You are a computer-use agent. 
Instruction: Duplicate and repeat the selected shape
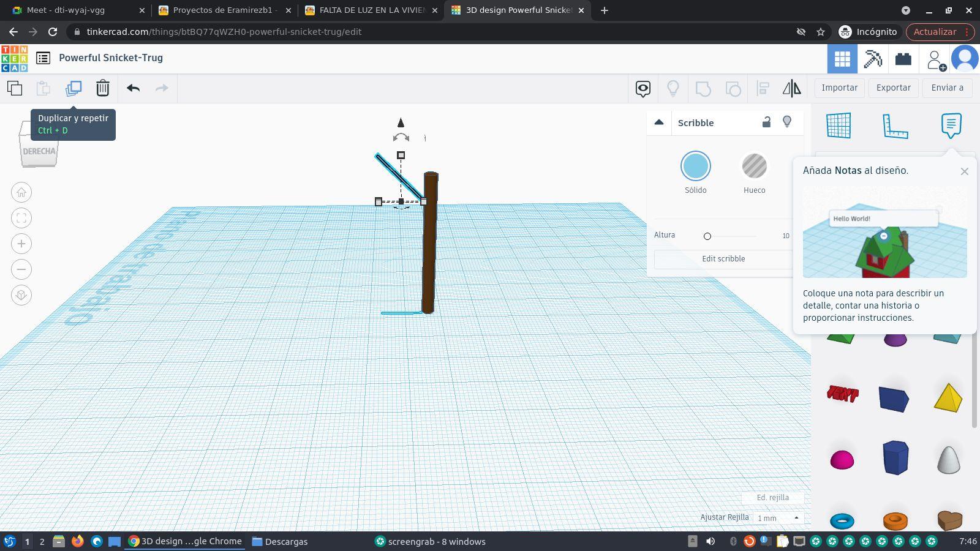[x=73, y=88]
